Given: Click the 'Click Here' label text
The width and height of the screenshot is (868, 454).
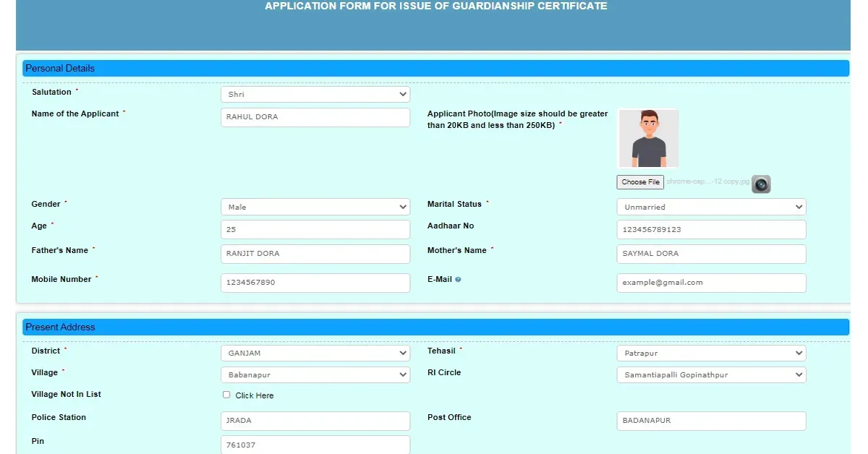Looking at the screenshot, I should click(255, 395).
